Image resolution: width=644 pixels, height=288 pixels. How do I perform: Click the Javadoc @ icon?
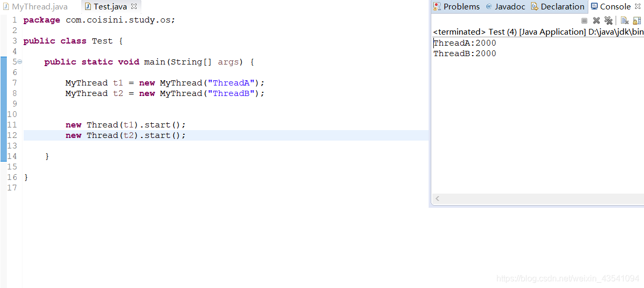pyautogui.click(x=489, y=6)
